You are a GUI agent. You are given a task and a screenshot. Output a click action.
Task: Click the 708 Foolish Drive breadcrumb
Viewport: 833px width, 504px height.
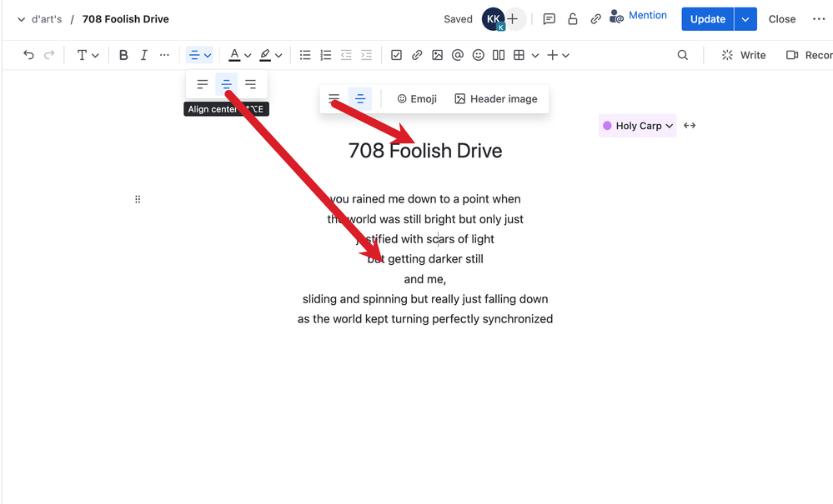[125, 19]
